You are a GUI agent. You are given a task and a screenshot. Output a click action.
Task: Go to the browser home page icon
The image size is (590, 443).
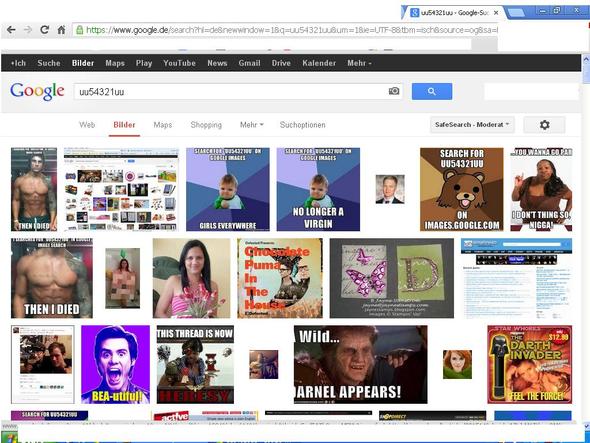[x=61, y=30]
